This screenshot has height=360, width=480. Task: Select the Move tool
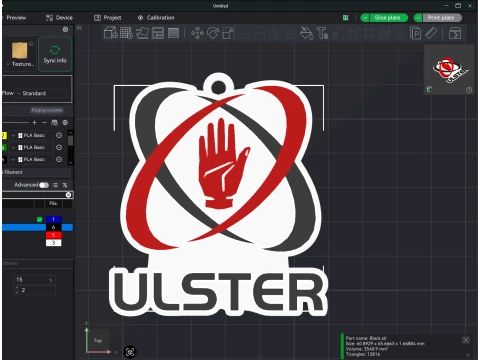tap(197, 33)
